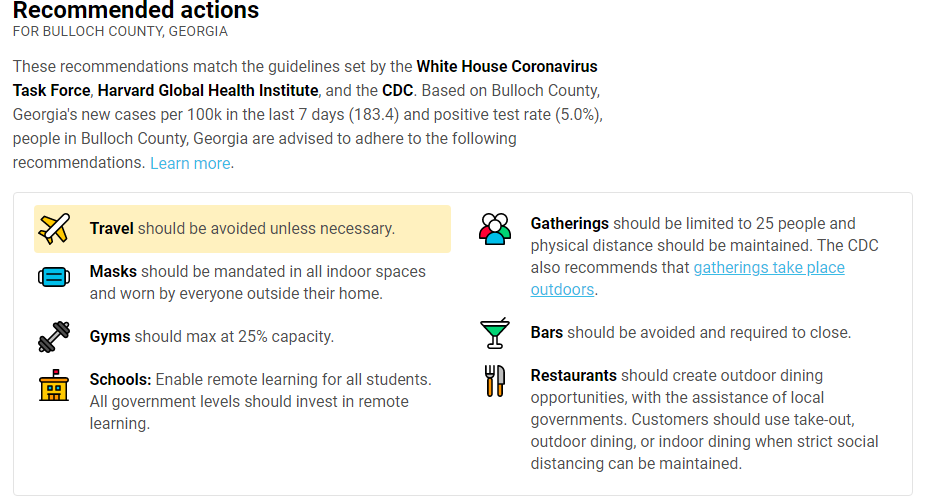Viewport: 925px width, 503px height.
Task: Click the green cocktail Bars icon
Action: pos(495,333)
